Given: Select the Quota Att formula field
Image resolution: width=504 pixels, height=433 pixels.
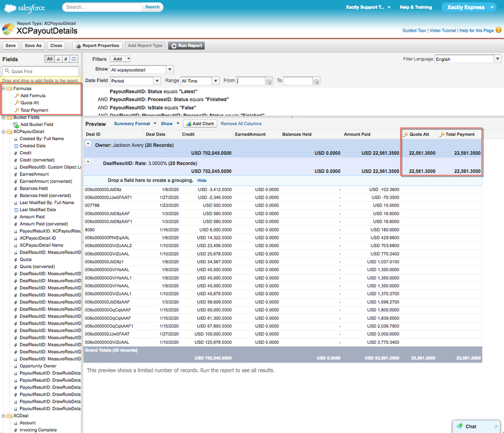Looking at the screenshot, I should (x=30, y=103).
